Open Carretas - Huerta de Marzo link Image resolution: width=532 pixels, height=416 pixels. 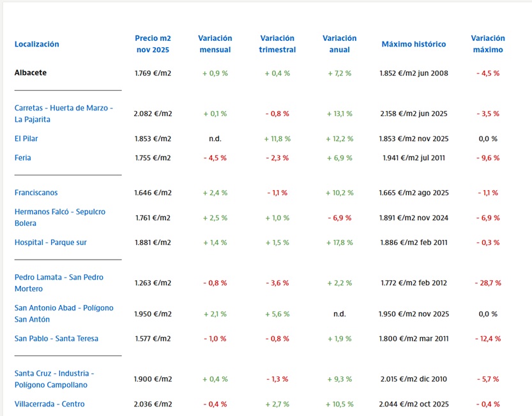(x=63, y=114)
